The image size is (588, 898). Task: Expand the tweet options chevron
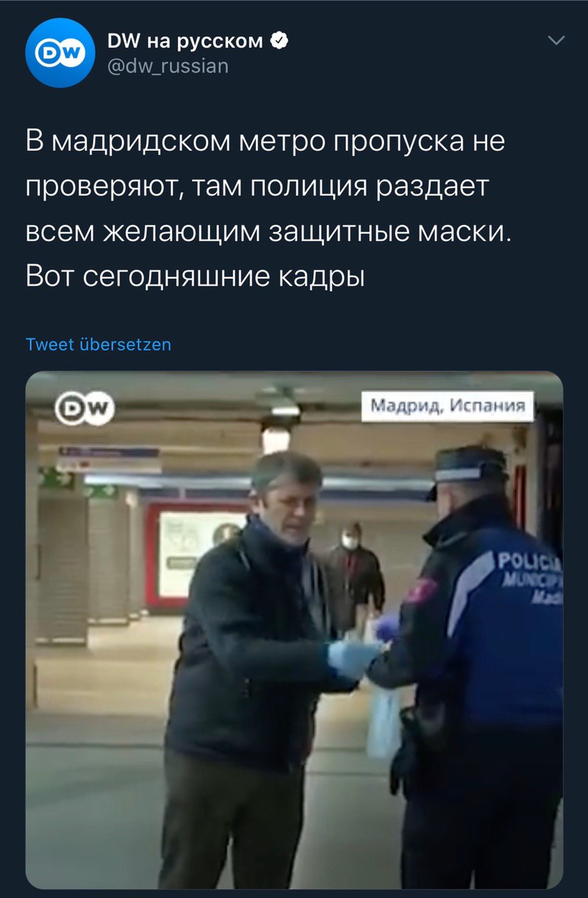(555, 41)
